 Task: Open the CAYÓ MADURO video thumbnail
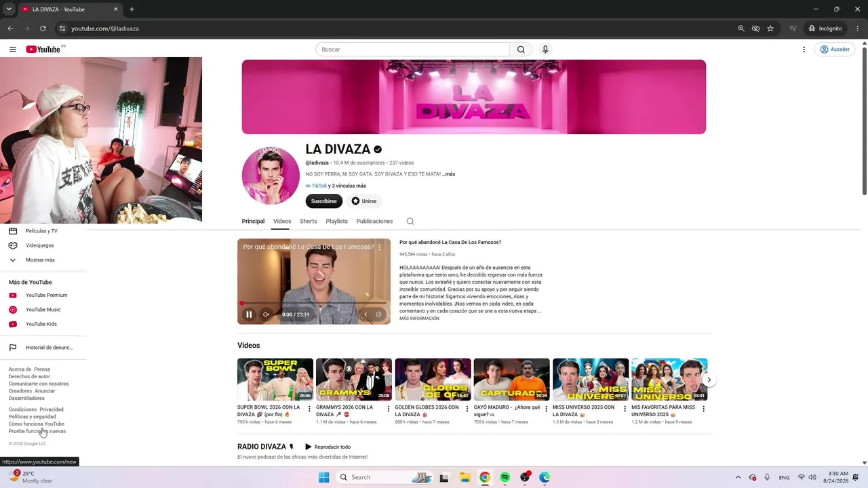511,380
